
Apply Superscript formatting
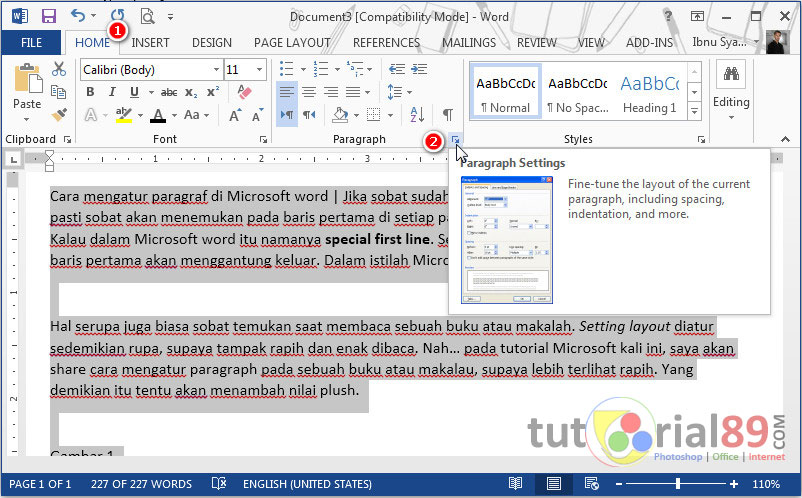coord(213,92)
